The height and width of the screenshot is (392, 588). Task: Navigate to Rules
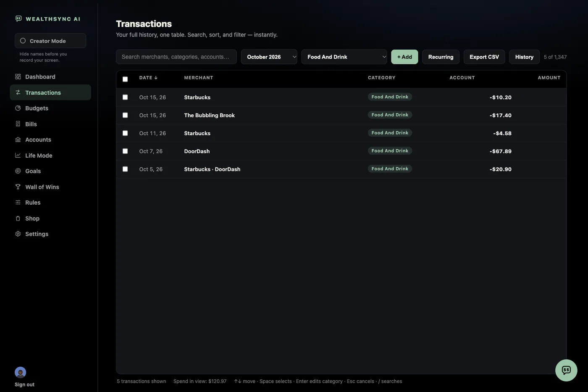pyautogui.click(x=50, y=203)
